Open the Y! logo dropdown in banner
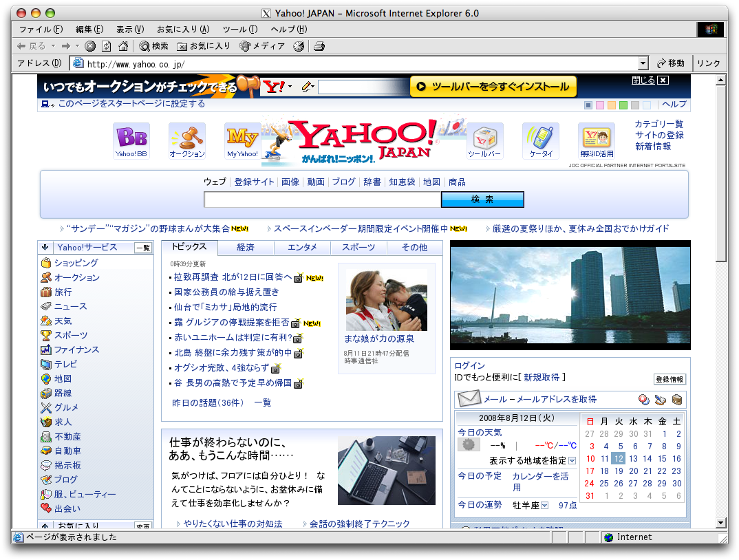This screenshot has height=560, width=739. 290,86
